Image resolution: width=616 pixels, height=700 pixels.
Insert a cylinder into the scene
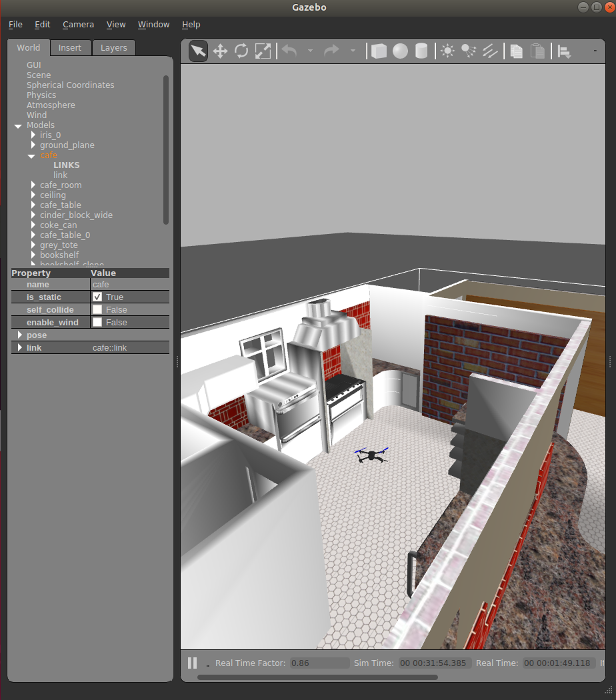[421, 51]
